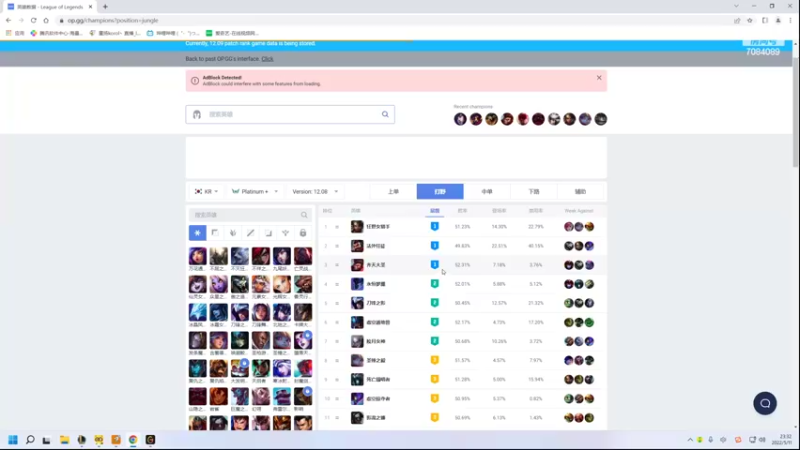Open the Windows Start menu
This screenshot has height=450, width=800.
coord(13,439)
